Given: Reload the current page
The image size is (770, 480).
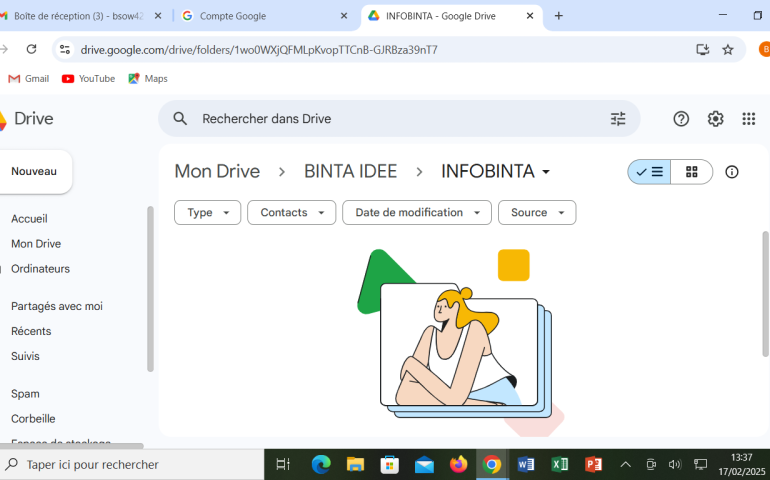Looking at the screenshot, I should coord(31,49).
